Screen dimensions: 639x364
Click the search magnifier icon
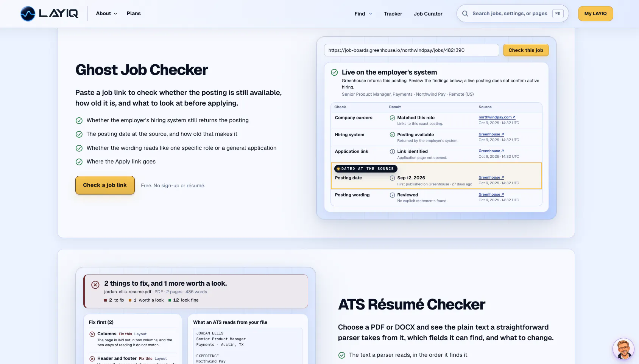[x=465, y=14]
